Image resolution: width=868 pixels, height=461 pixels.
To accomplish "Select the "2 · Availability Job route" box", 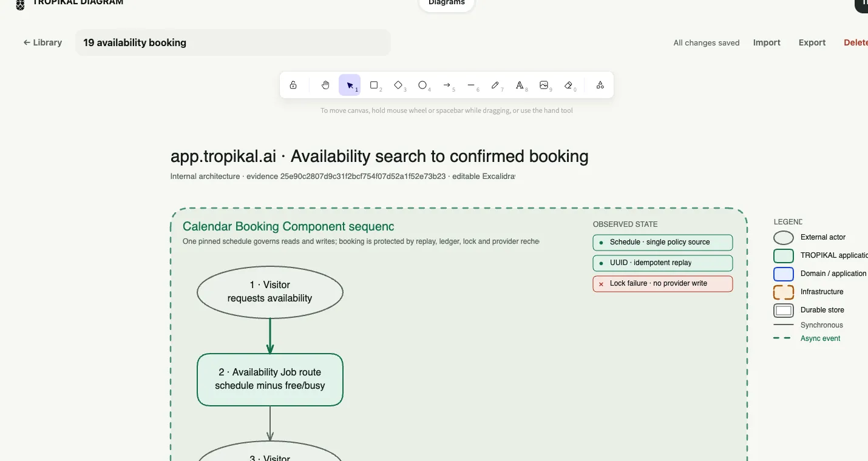I will pos(270,379).
